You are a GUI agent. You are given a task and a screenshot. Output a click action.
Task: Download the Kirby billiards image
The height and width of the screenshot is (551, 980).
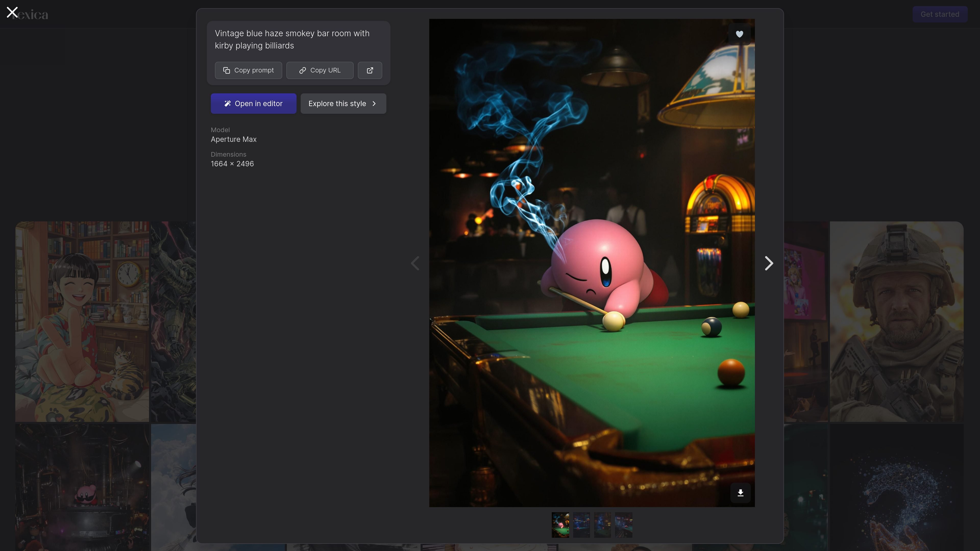pos(740,493)
